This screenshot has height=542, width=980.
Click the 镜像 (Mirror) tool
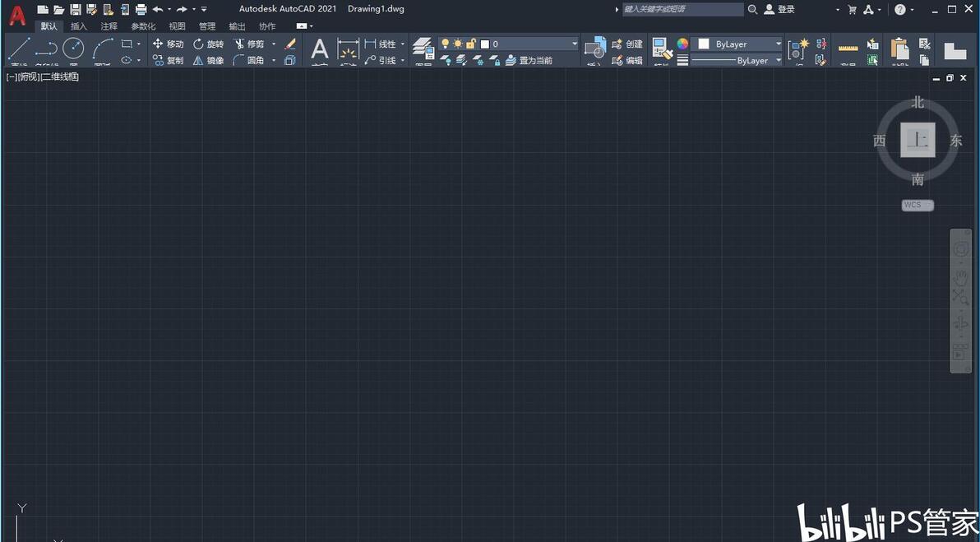tap(208, 60)
